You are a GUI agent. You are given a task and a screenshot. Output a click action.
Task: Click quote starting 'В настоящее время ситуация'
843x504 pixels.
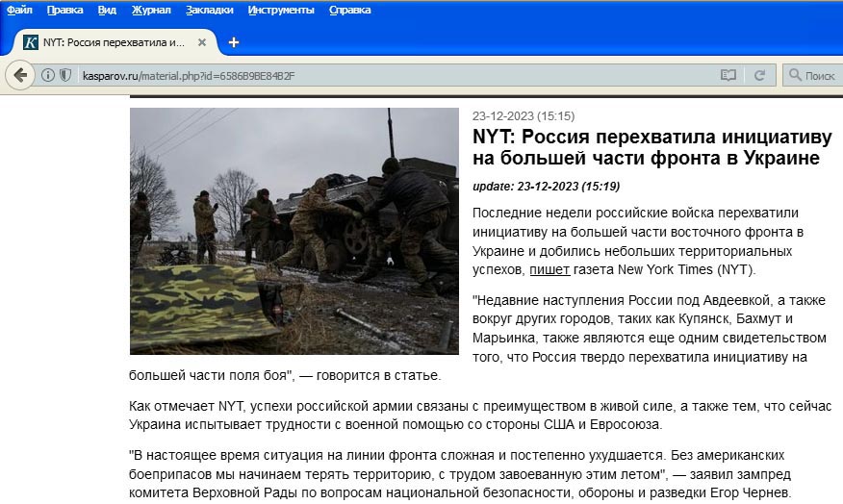coord(460,474)
